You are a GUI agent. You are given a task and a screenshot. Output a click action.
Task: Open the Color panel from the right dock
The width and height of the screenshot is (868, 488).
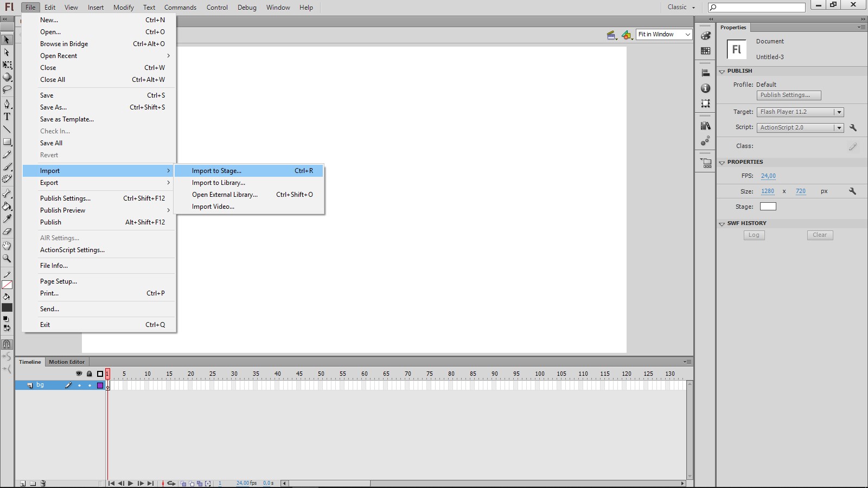[x=705, y=36]
